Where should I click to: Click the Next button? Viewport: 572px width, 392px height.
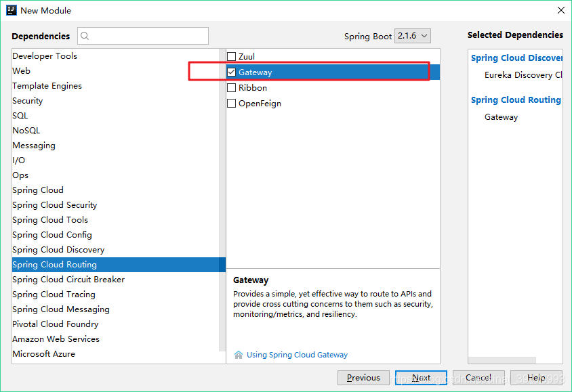[421, 378]
